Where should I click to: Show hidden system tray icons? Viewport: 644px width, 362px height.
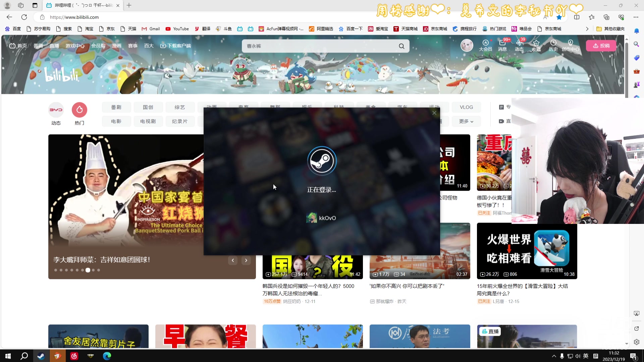pos(554,356)
